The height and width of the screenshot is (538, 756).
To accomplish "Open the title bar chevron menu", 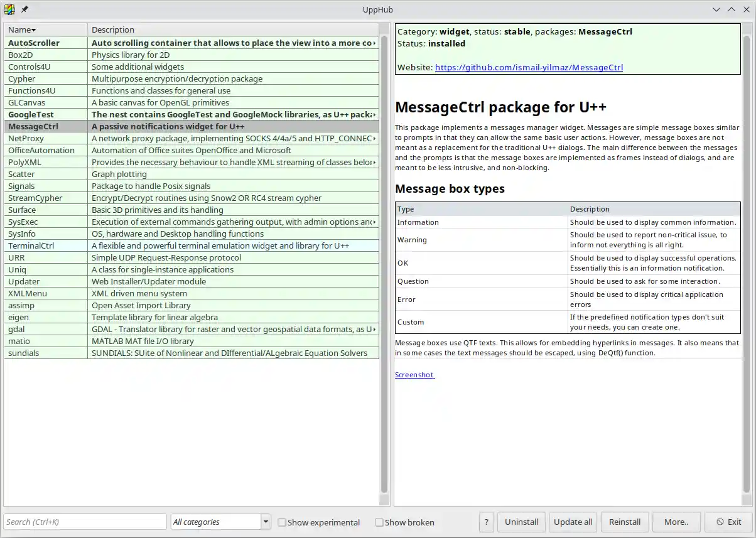I will click(x=716, y=9).
